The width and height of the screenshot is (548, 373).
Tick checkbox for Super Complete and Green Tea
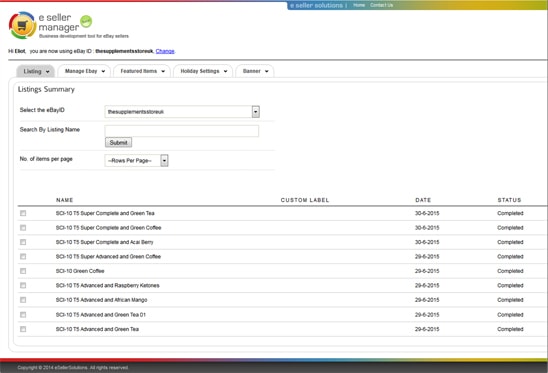[x=23, y=213]
